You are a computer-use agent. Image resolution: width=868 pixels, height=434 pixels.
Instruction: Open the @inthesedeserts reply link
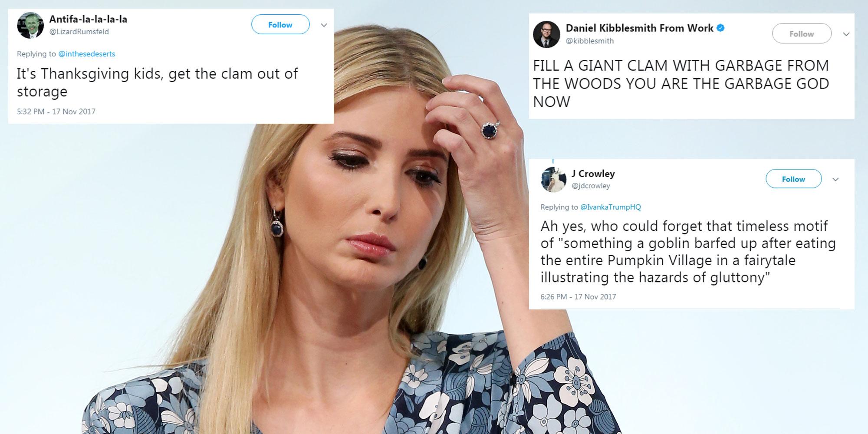click(x=87, y=54)
